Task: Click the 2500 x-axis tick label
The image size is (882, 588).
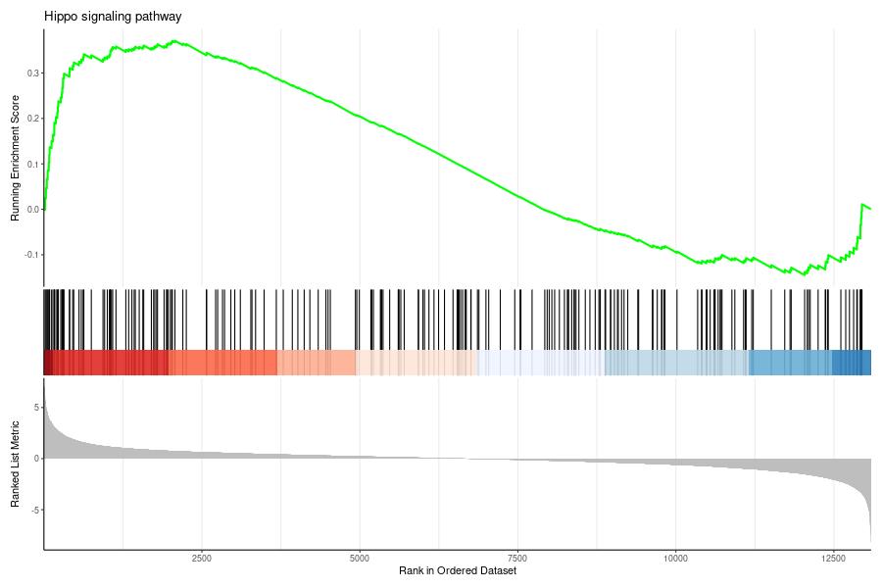Action: pos(201,559)
